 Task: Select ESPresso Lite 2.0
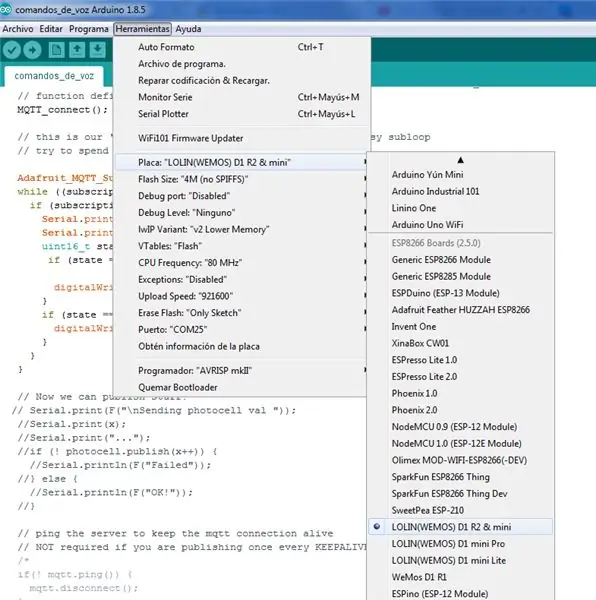coord(461,377)
